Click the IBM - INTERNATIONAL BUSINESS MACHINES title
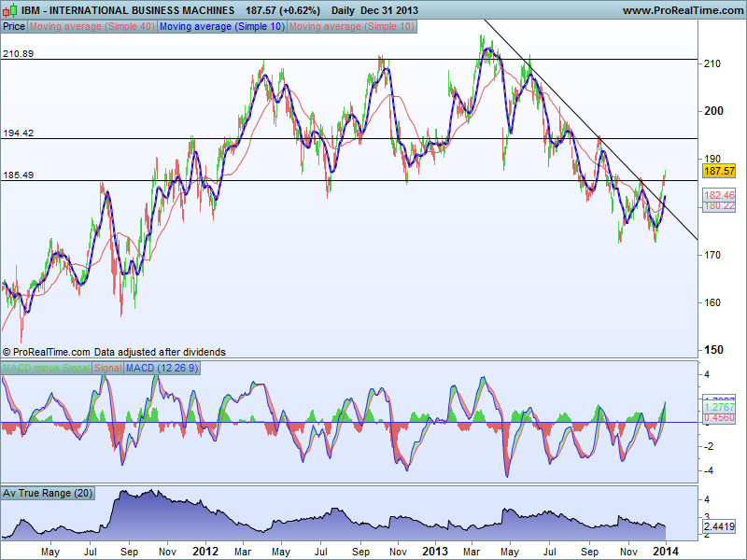This screenshot has width=747, height=560. point(128,10)
